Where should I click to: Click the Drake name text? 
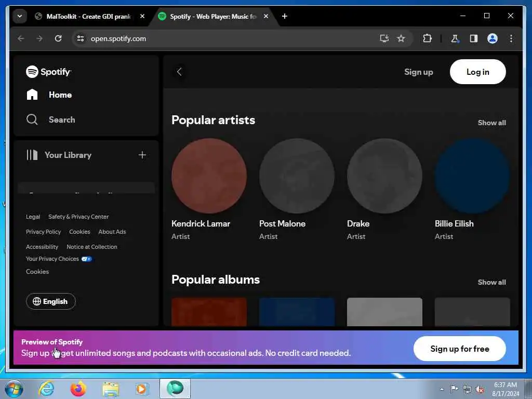(358, 223)
